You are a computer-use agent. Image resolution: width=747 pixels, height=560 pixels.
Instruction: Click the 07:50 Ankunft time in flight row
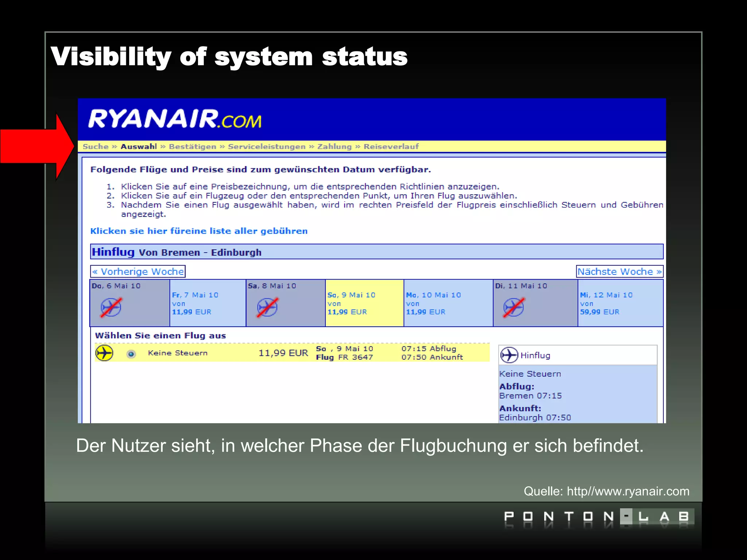point(432,357)
